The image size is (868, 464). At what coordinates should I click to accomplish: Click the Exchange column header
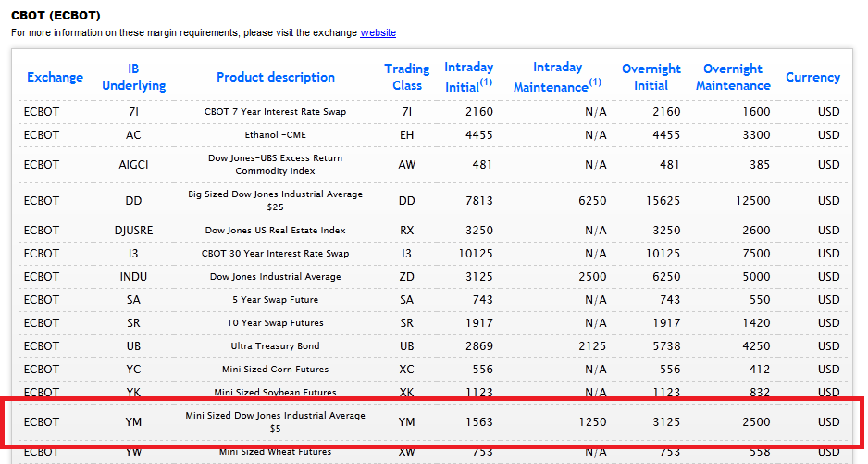coord(55,77)
